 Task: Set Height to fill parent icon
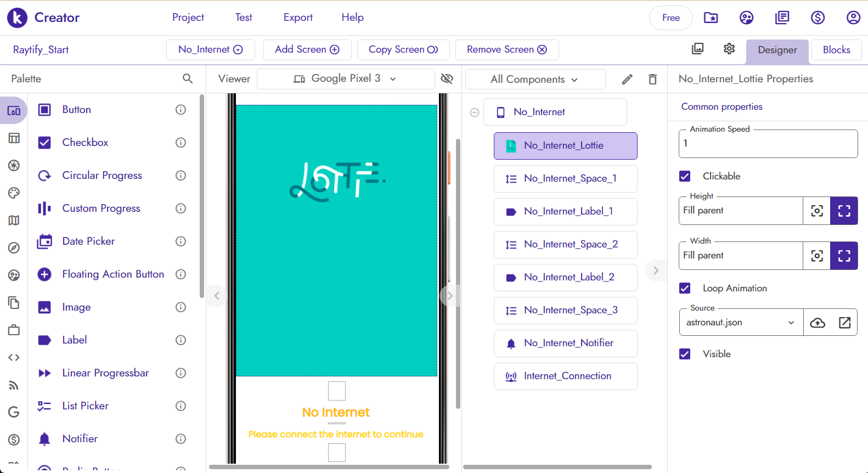coord(844,211)
